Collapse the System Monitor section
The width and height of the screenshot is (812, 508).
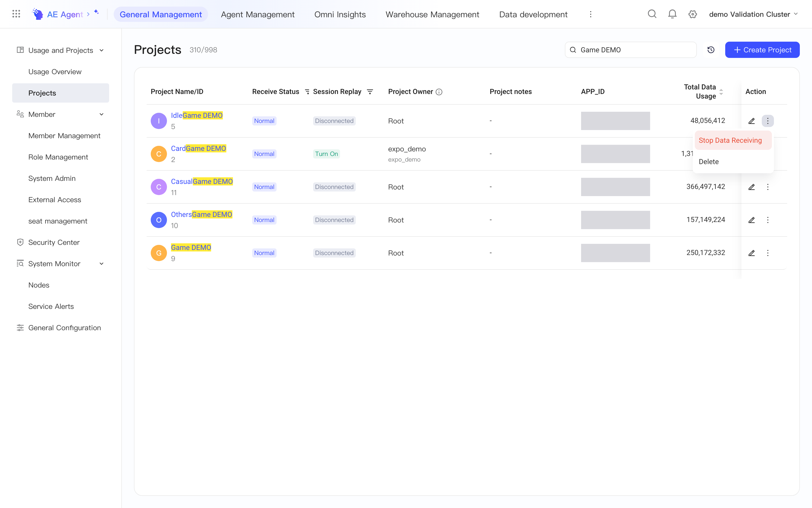tap(101, 264)
